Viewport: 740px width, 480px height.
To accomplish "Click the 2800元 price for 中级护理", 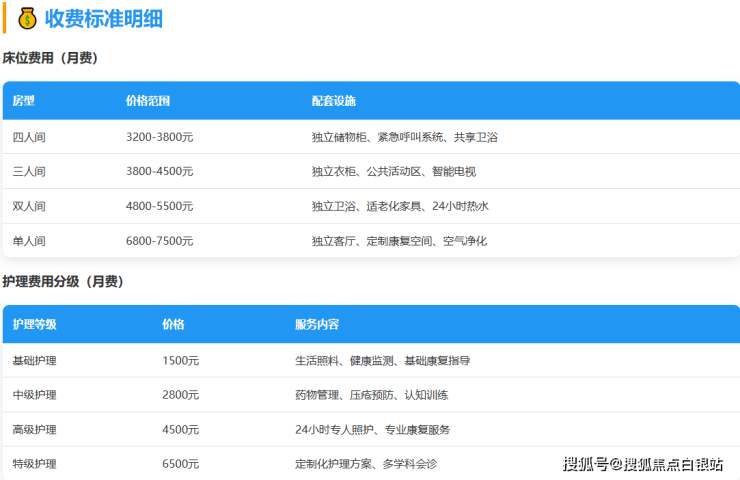I will click(180, 395).
